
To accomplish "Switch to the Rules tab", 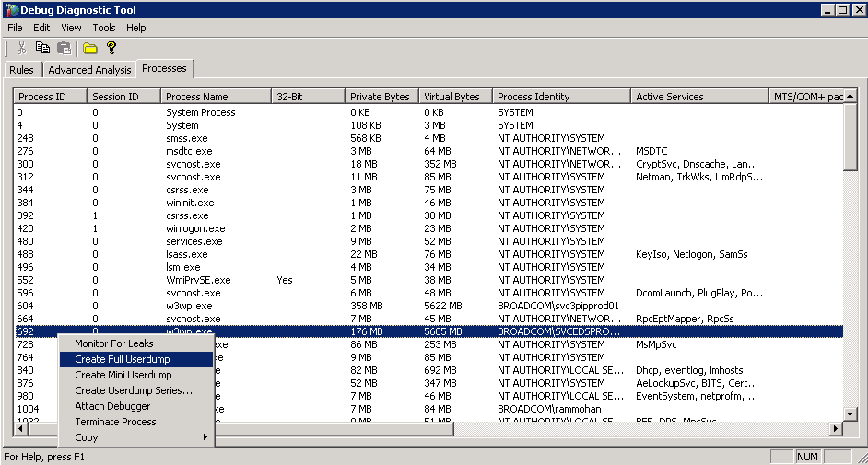I will click(x=21, y=70).
